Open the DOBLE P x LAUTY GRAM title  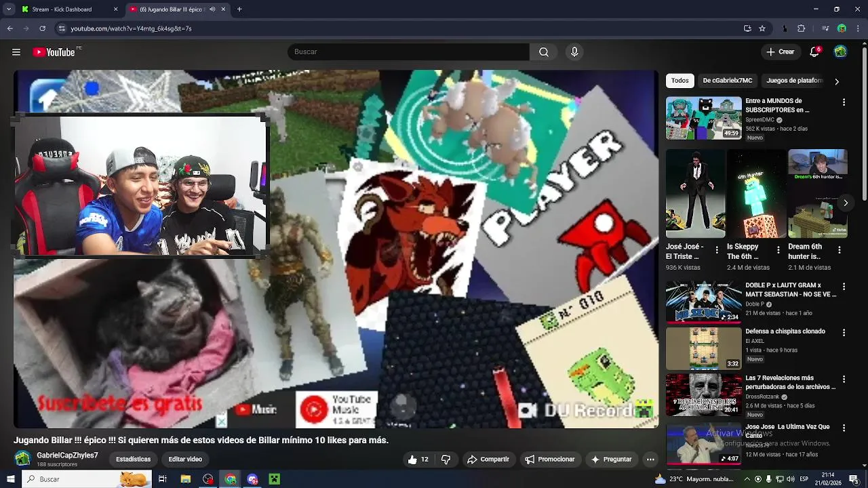pos(791,290)
